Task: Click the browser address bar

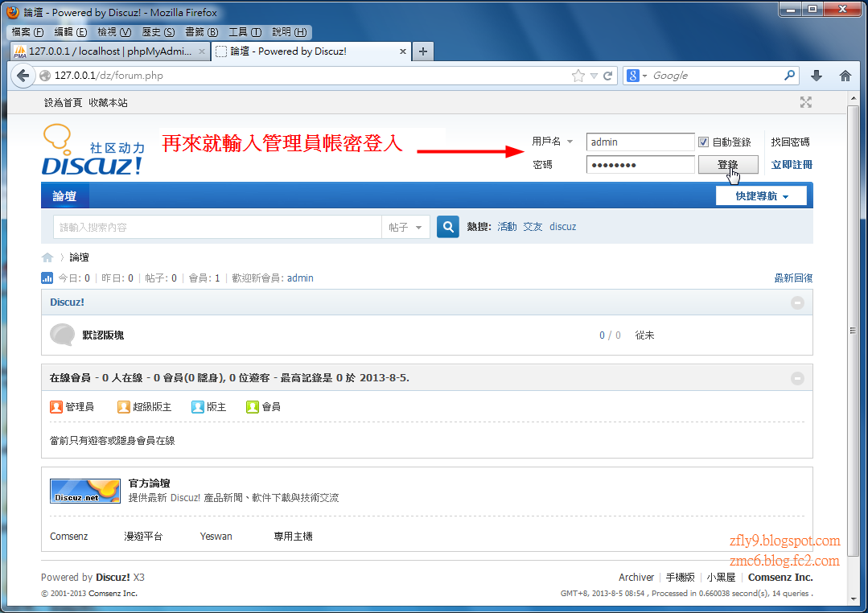Action: [x=310, y=76]
